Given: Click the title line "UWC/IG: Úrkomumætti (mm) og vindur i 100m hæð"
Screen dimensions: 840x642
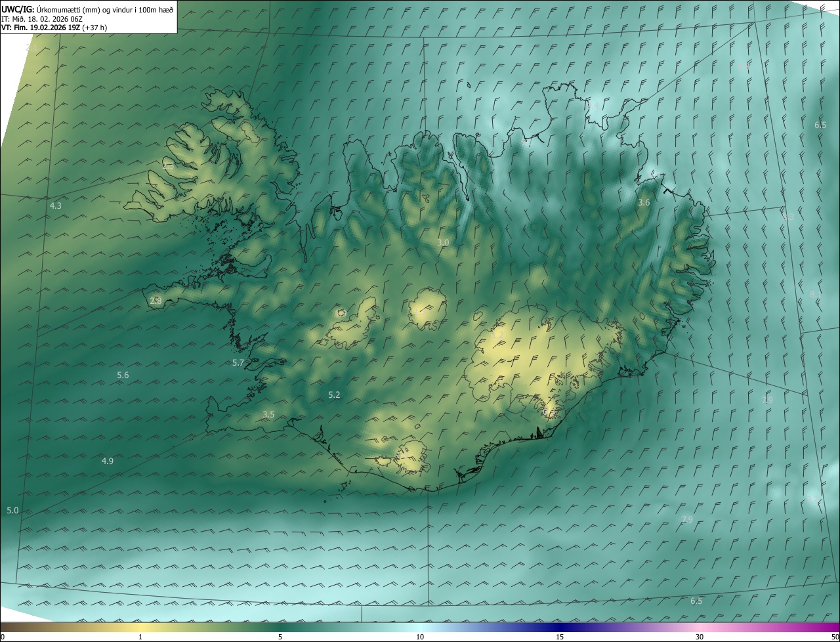Looking at the screenshot, I should (x=87, y=9).
